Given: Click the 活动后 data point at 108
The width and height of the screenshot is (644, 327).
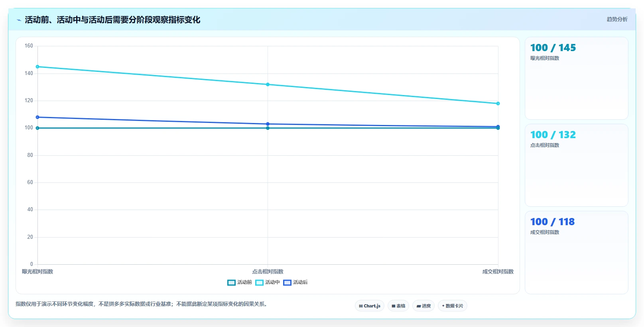Looking at the screenshot, I should (x=37, y=117).
